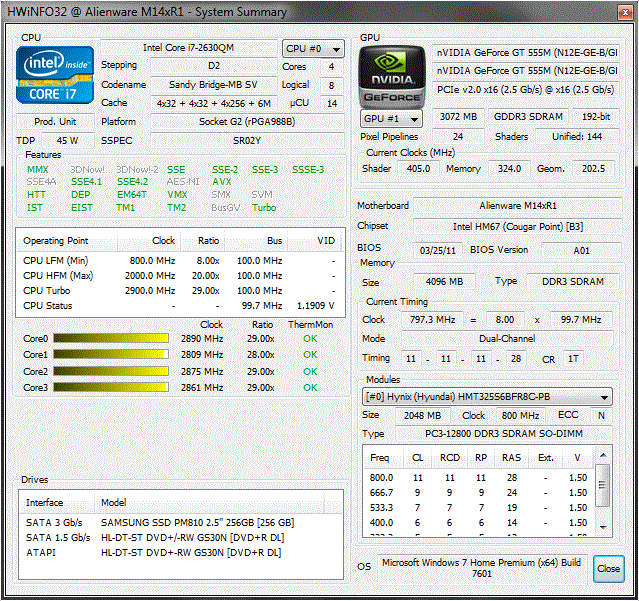Click the PCIe v2.0 x16 bus field
The height and width of the screenshot is (601, 639).
pos(526,90)
